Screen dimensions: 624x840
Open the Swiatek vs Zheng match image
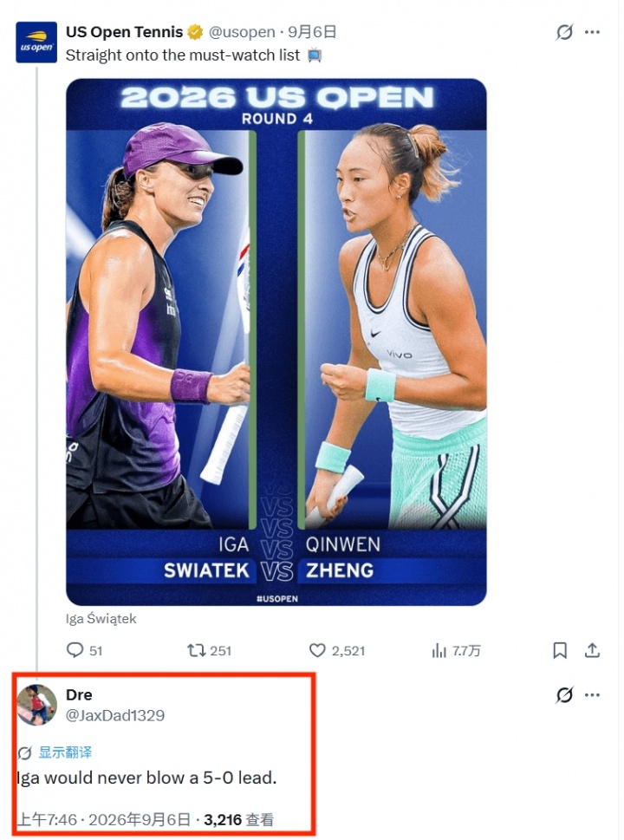tap(276, 342)
